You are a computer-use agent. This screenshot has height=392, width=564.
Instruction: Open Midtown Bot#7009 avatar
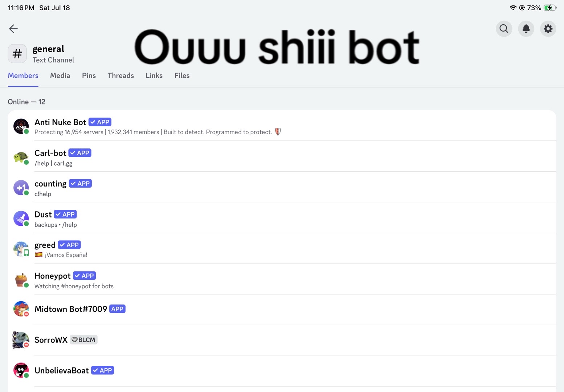[x=21, y=309]
